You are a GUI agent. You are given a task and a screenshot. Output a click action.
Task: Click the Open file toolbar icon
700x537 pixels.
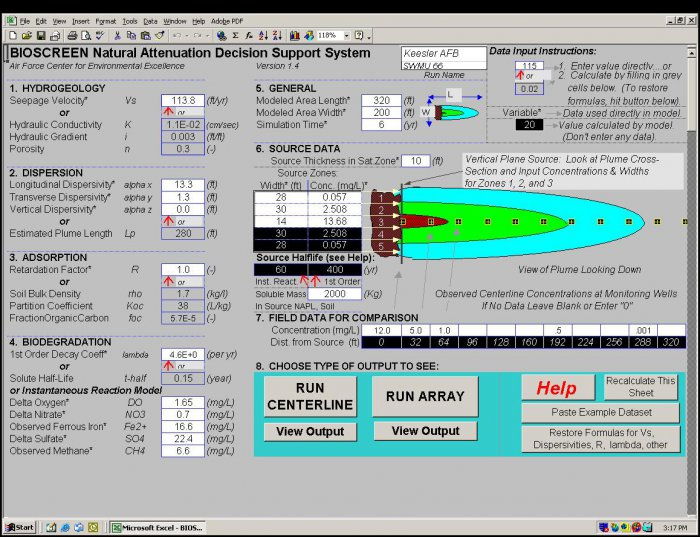pyautogui.click(x=27, y=36)
